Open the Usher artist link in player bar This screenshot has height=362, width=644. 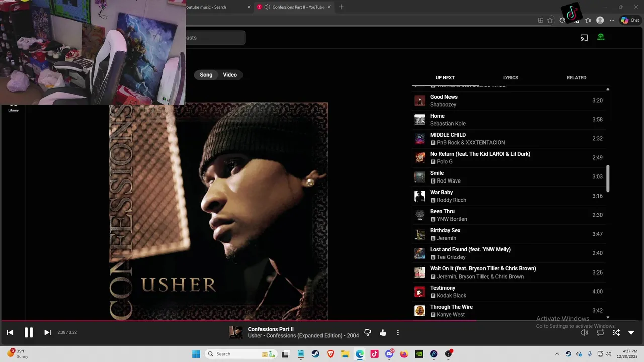click(x=255, y=336)
